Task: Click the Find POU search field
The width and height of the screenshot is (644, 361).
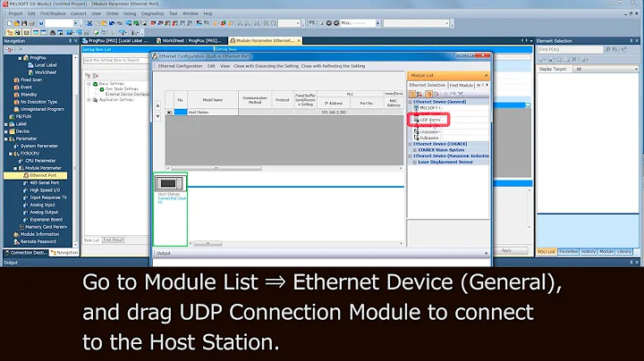Action: pyautogui.click(x=570, y=49)
